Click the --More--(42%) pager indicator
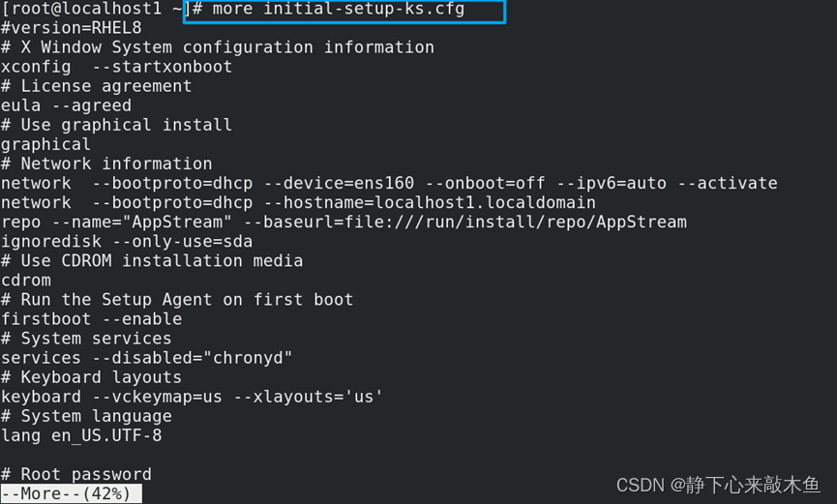 [71, 493]
